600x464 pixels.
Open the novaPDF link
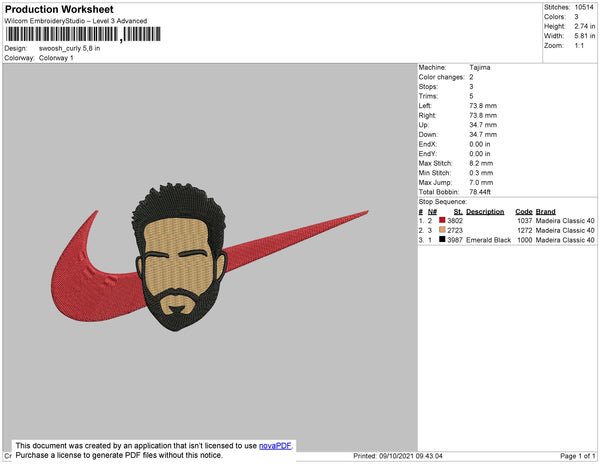(x=275, y=446)
